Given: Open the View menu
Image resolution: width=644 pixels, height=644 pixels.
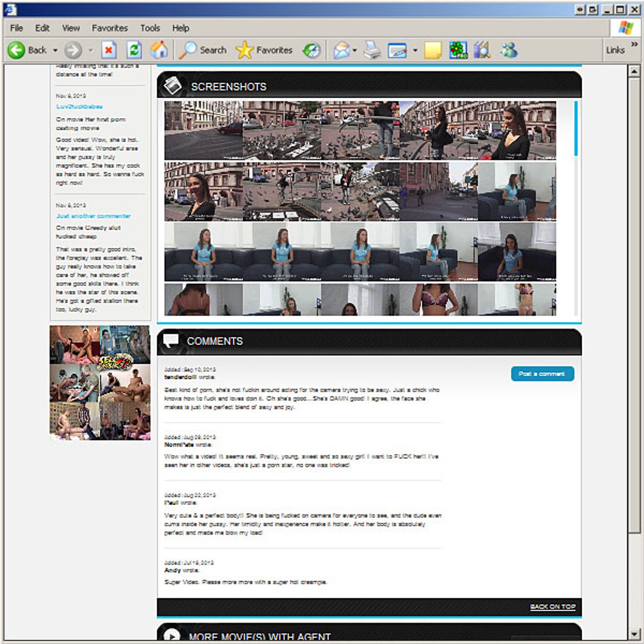Looking at the screenshot, I should (x=71, y=28).
